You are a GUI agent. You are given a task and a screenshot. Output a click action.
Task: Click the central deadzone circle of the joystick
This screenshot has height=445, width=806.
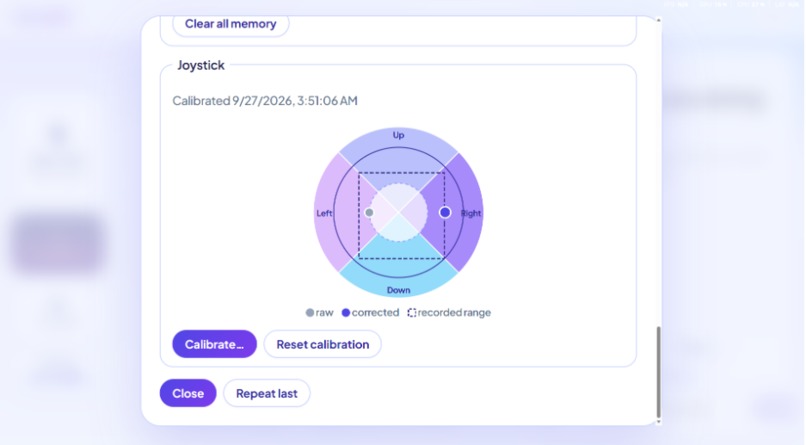coord(398,212)
